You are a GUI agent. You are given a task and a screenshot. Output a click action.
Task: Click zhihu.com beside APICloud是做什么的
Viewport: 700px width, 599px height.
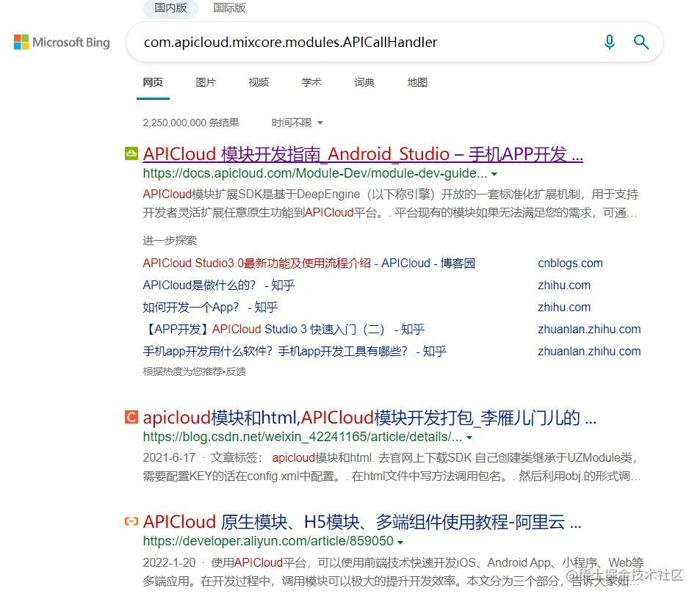click(564, 285)
